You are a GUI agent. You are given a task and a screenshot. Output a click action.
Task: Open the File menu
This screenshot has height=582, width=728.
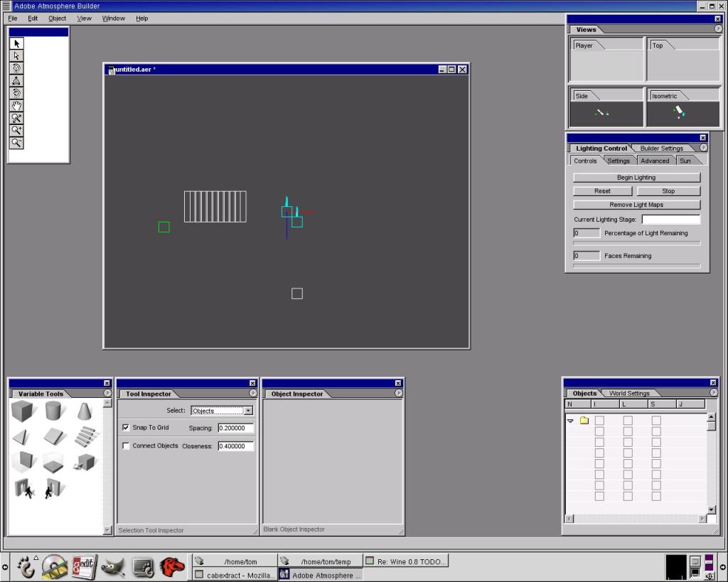click(13, 18)
